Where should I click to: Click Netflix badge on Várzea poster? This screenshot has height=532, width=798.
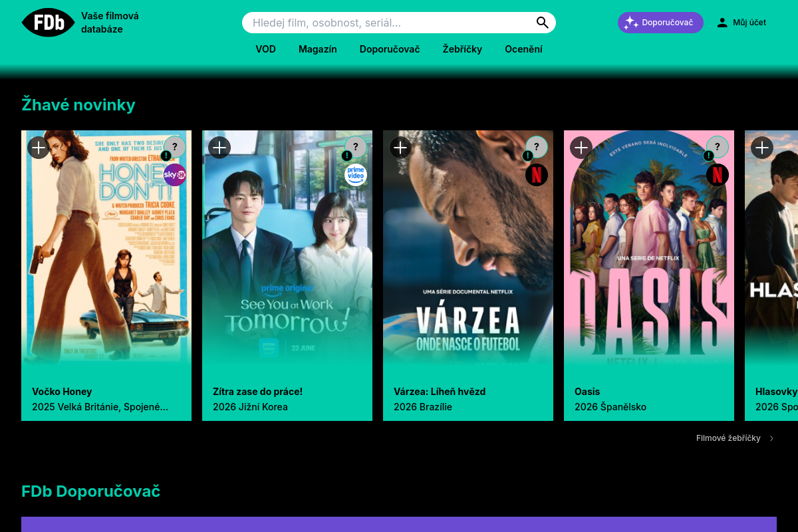pos(537,175)
